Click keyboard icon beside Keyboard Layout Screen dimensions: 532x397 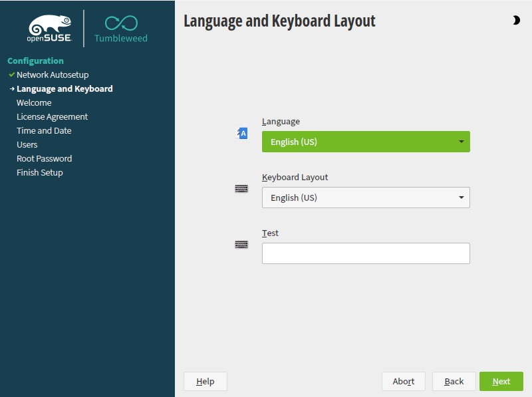[241, 188]
